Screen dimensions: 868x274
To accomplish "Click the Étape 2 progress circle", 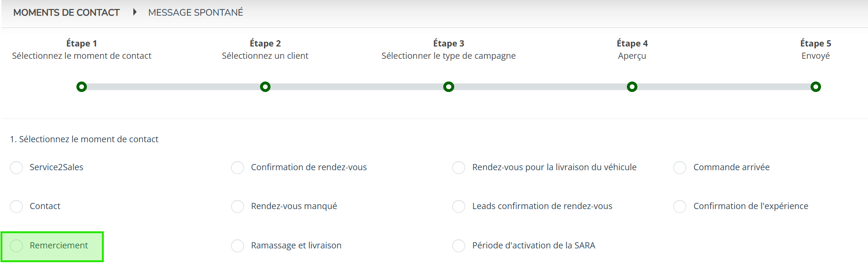I will click(265, 87).
